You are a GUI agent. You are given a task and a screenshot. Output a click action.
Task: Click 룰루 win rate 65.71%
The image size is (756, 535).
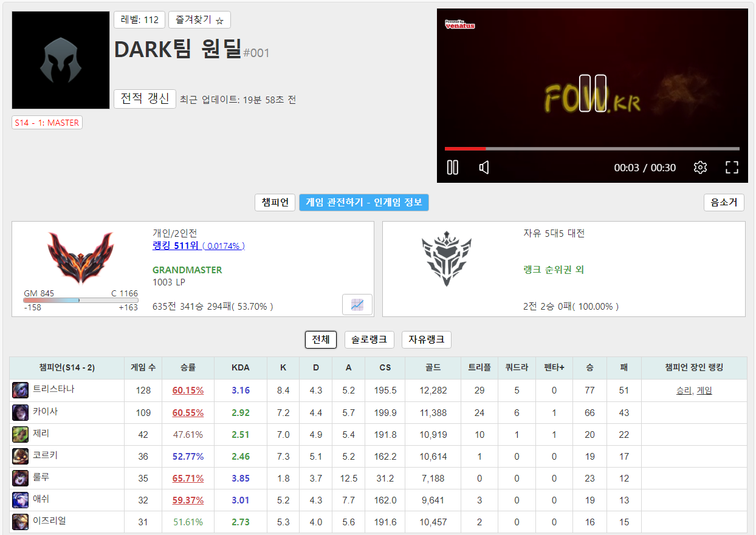188,478
